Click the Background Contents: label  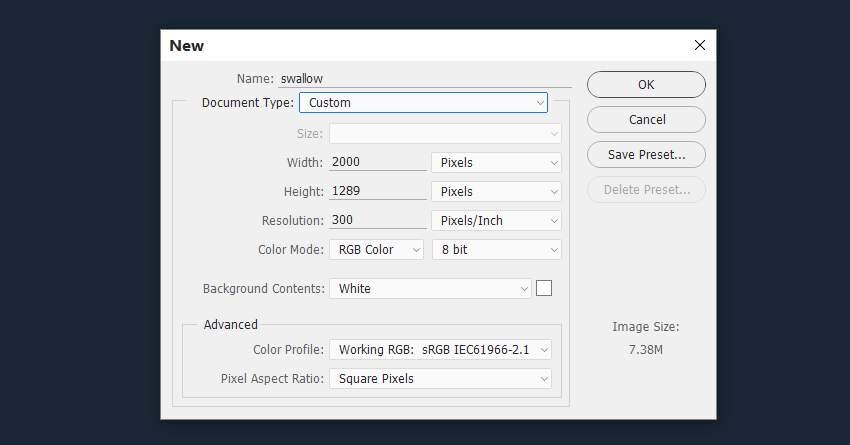(263, 289)
